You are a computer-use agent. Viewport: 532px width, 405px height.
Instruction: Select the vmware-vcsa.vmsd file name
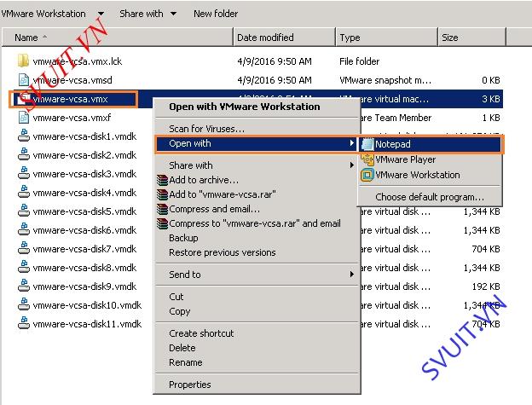[x=72, y=80]
